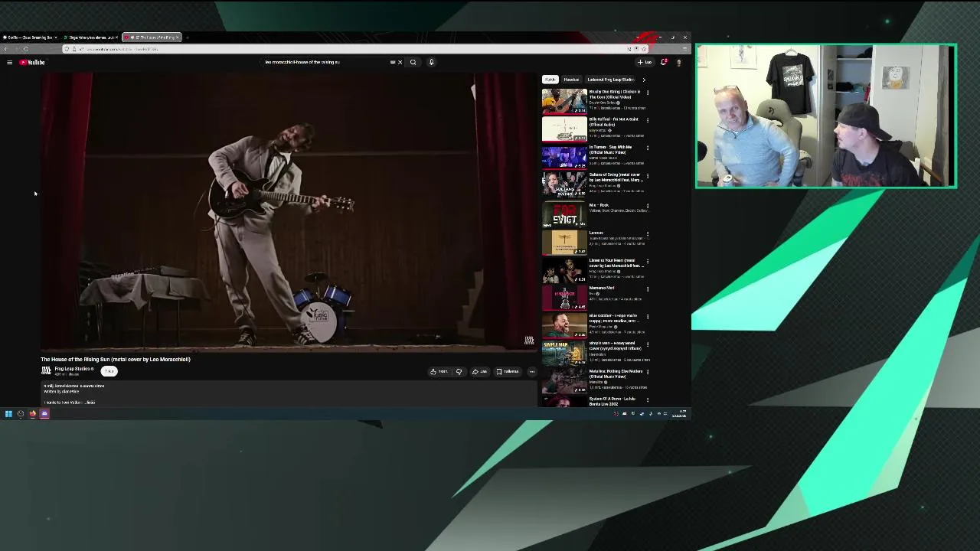This screenshot has height=551, width=980.
Task: Open options menu for Sultans of Swing video
Action: click(x=648, y=175)
